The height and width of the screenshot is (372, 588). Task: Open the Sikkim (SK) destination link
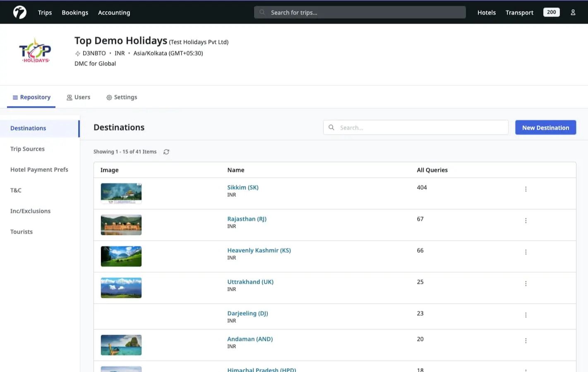pyautogui.click(x=243, y=187)
